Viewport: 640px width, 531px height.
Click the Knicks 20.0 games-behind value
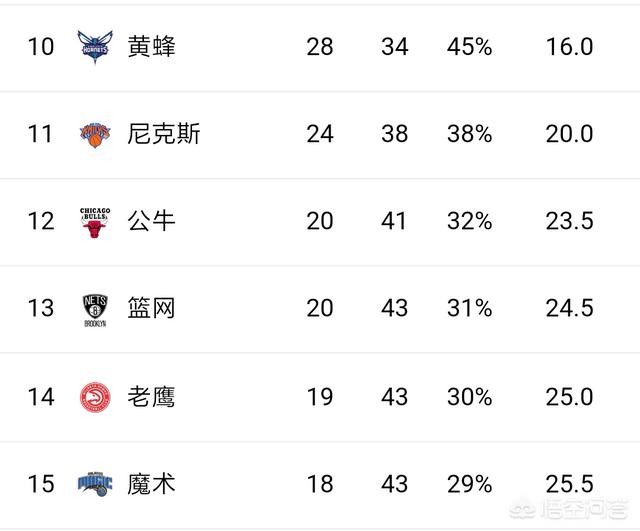569,134
